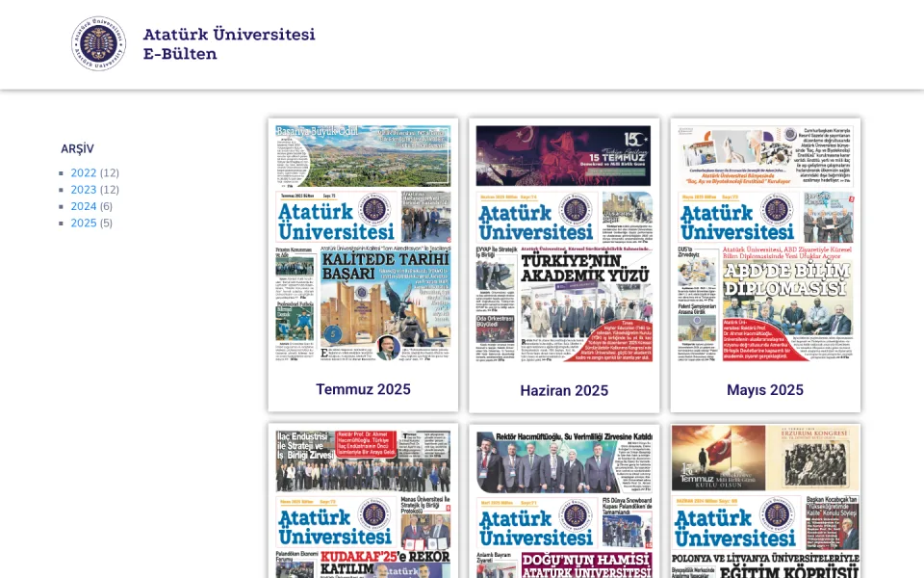Open the Türkiye'nin Akademik Yüzü cover image
Image resolution: width=924 pixels, height=578 pixels.
point(564,243)
